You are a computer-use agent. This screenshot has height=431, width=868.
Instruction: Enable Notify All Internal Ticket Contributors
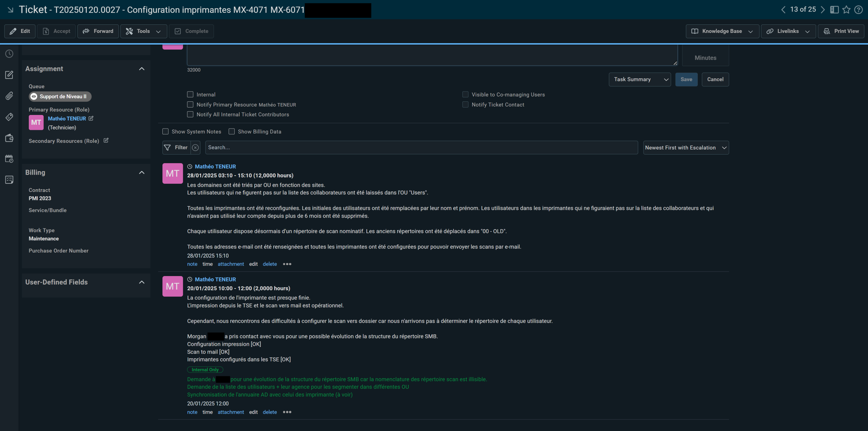tap(190, 114)
